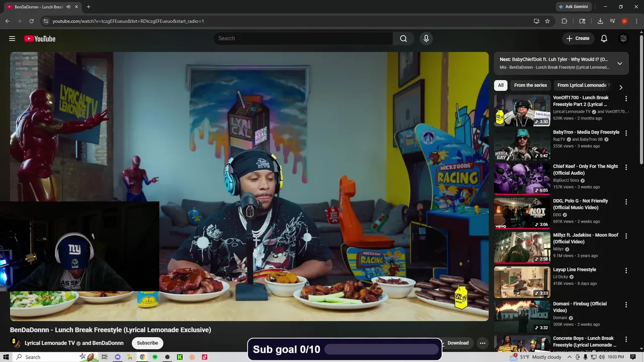Viewport: 644px width, 362px height.
Task: Open Chief Keef Only For The Night
Action: 586,169
